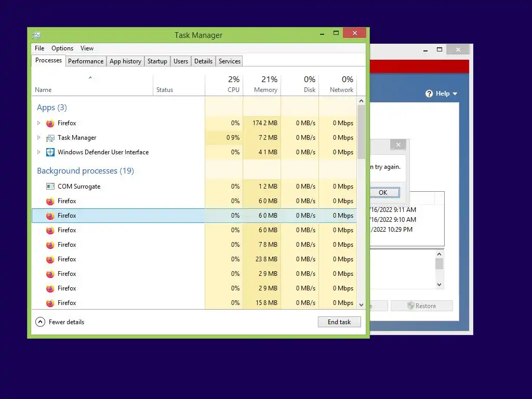Sort processes by Memory column

[262, 84]
